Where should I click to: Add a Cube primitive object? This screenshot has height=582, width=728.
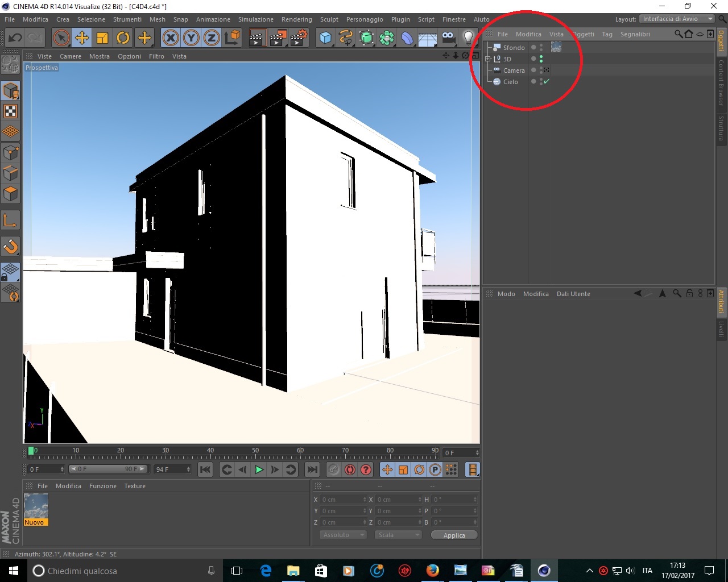[325, 38]
